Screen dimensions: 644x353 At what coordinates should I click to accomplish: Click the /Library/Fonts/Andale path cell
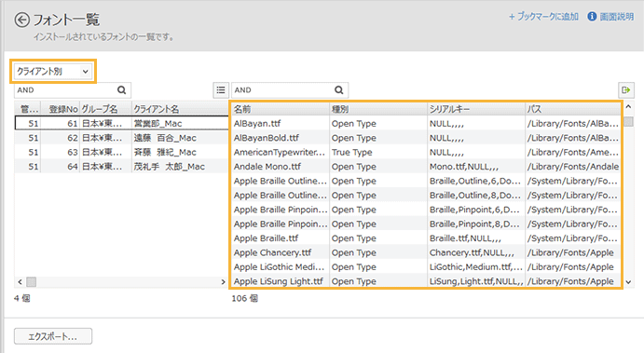[x=573, y=167]
